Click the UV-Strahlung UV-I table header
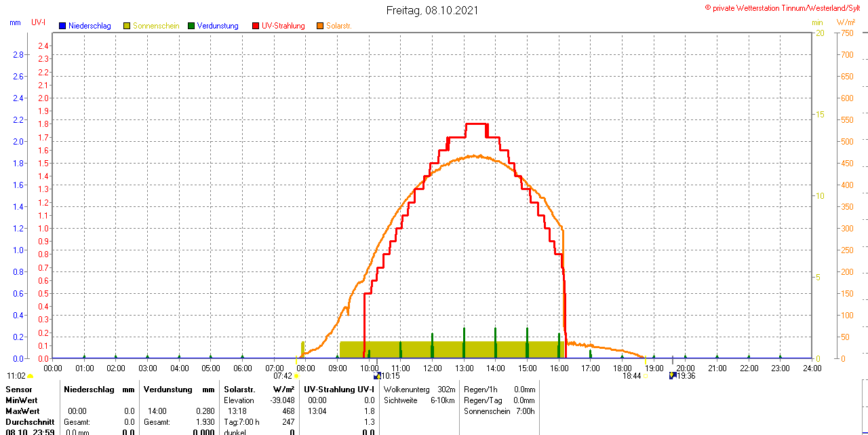The height and width of the screenshot is (435, 868). pyautogui.click(x=338, y=390)
